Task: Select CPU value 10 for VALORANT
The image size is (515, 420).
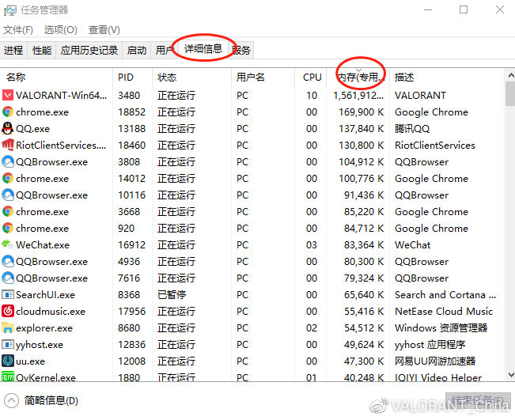Action: 312,95
